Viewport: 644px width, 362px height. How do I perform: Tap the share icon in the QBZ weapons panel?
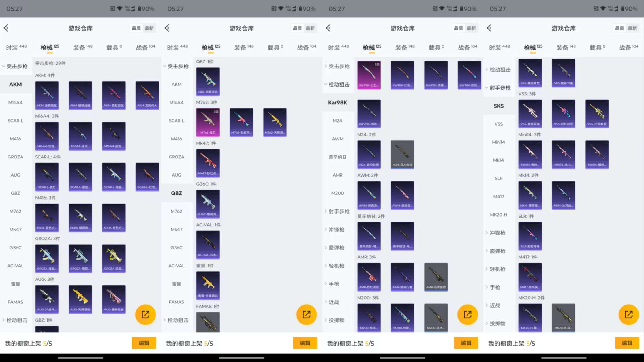pyautogui.click(x=306, y=314)
